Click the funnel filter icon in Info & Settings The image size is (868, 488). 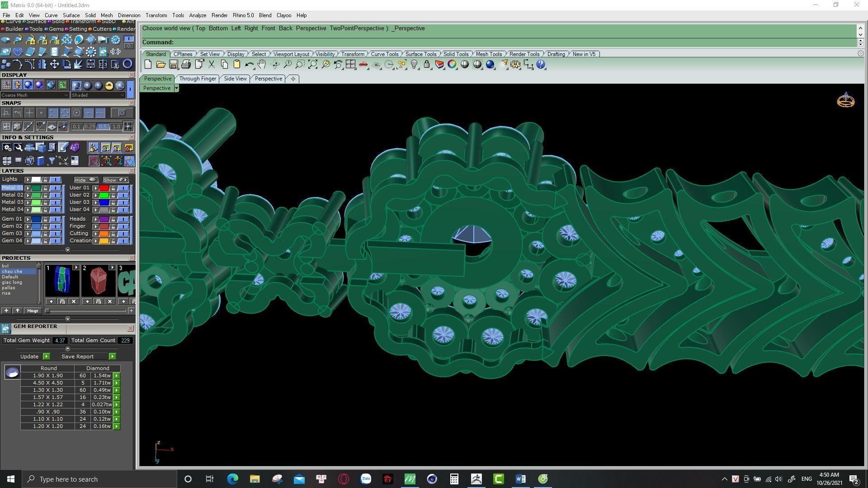coord(52,160)
